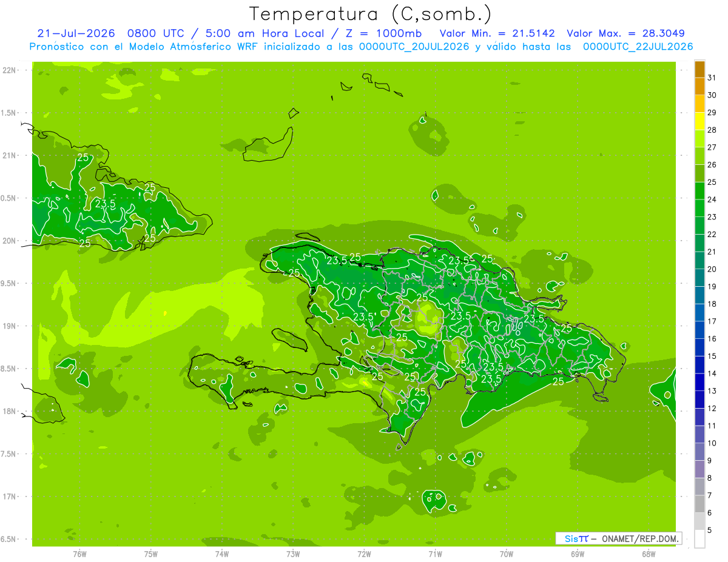This screenshot has height=562, width=728.
Task: Select the 'Z = 1000mb' level text
Action: point(383,33)
